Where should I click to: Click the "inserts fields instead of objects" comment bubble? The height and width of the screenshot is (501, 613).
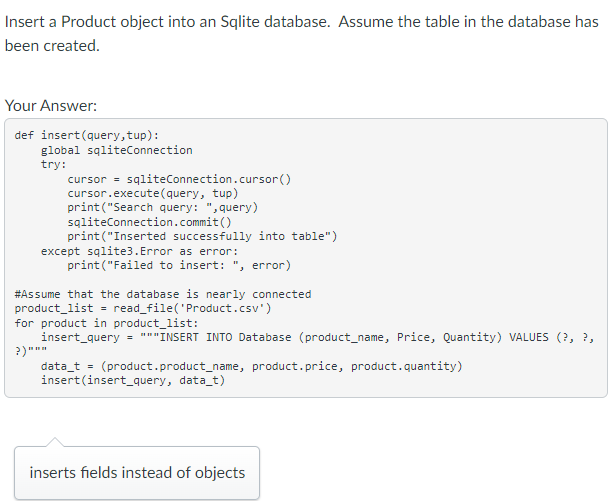point(137,472)
